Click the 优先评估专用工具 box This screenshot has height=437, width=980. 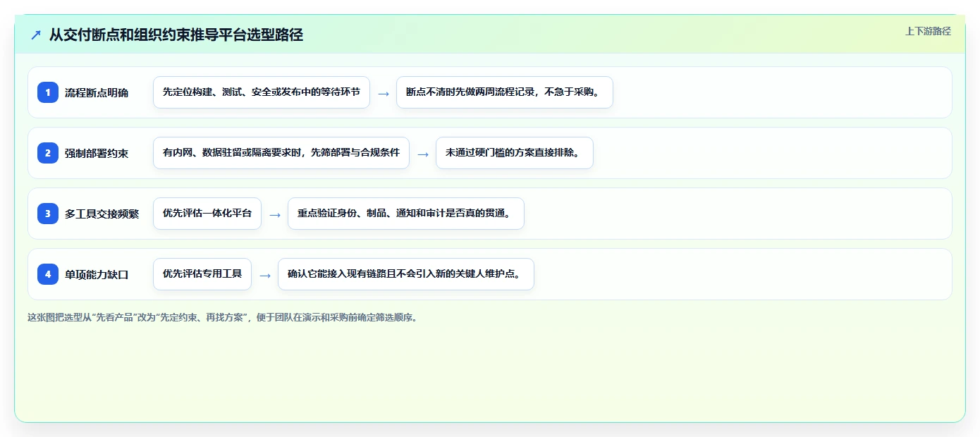pyautogui.click(x=202, y=274)
